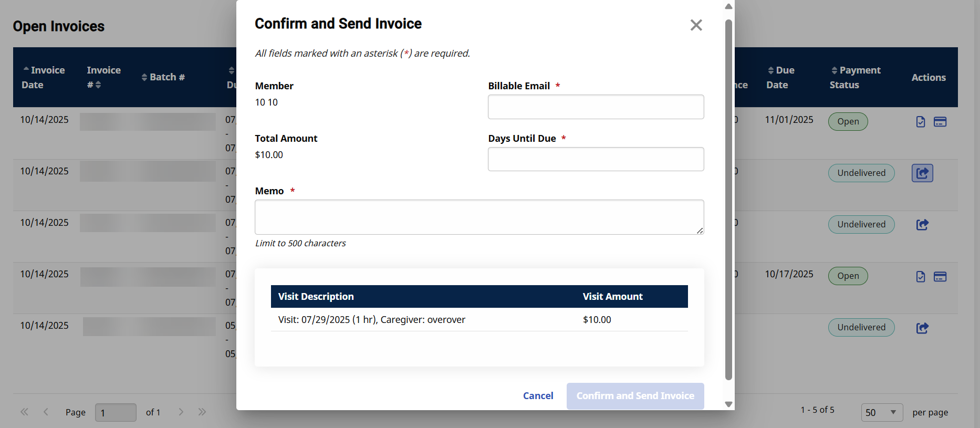Click card payment icon for 10/17/2025 row
The height and width of the screenshot is (428, 980).
[x=940, y=276]
